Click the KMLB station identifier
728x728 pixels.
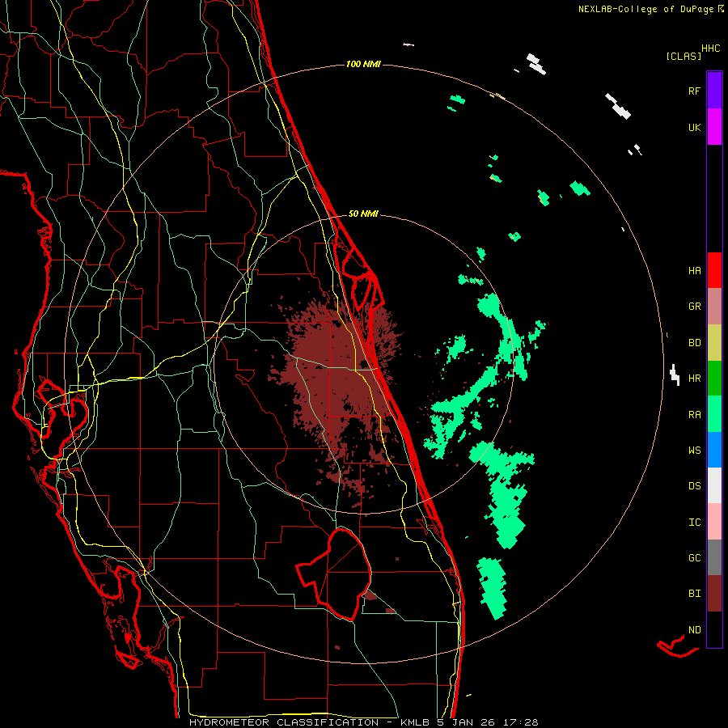tap(416, 722)
